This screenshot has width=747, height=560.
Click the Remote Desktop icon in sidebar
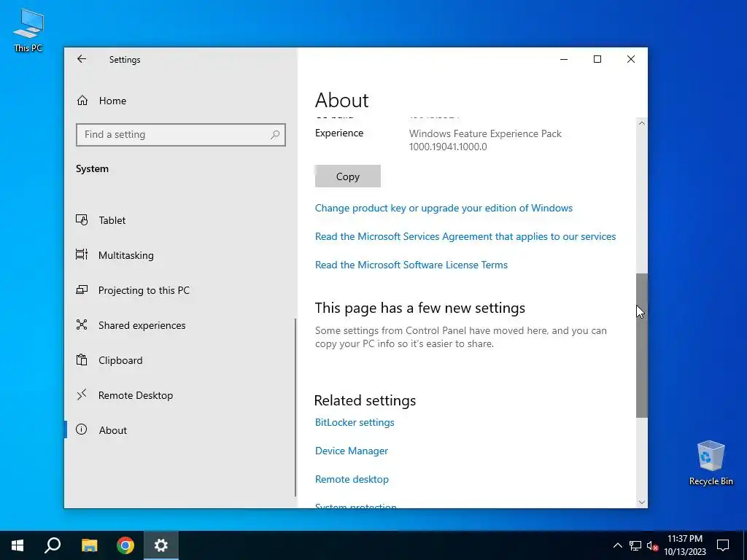click(82, 394)
